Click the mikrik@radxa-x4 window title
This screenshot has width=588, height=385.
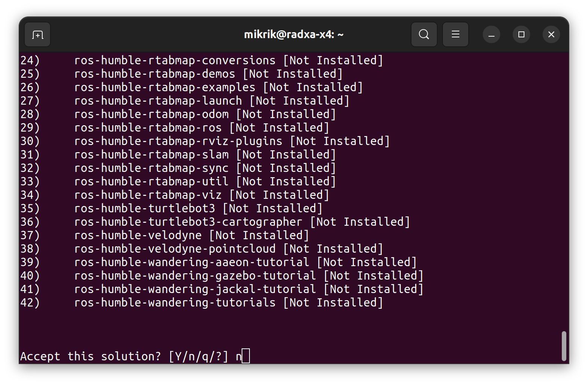(x=294, y=35)
